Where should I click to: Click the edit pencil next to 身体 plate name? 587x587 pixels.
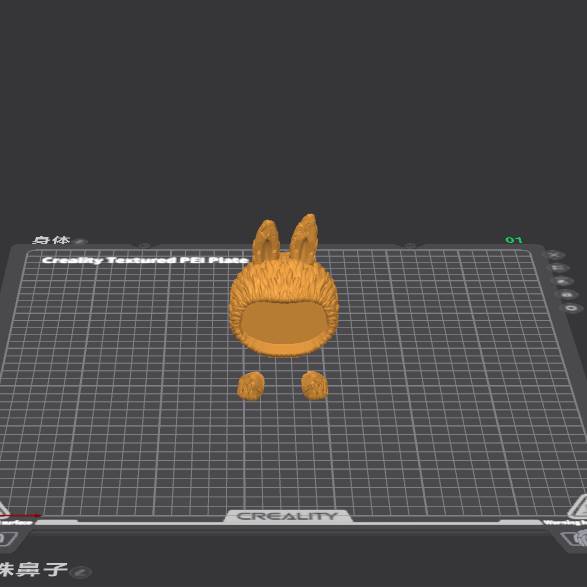coord(80,242)
